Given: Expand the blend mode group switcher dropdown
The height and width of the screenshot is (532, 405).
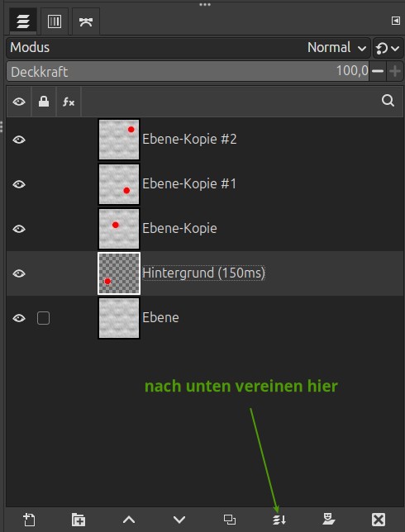Looking at the screenshot, I should point(388,48).
